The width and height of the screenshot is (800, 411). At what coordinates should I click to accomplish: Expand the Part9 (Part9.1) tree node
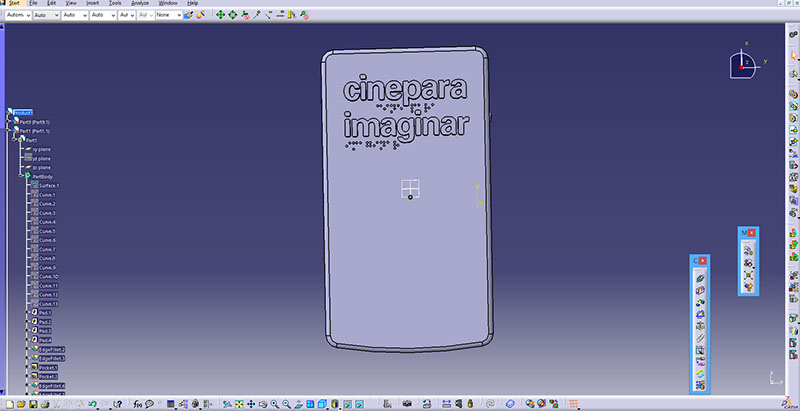pyautogui.click(x=8, y=122)
